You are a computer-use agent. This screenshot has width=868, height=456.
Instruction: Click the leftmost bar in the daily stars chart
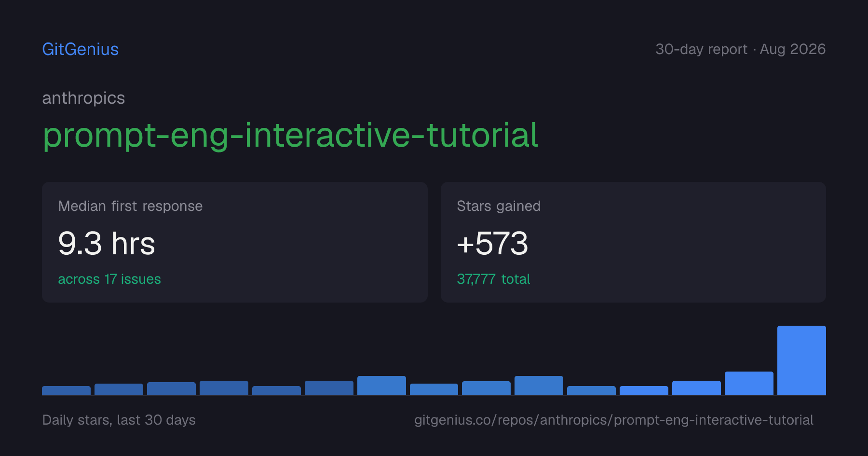pyautogui.click(x=66, y=390)
